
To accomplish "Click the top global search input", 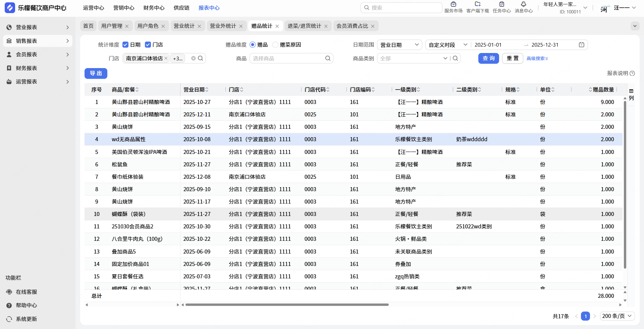I will 401,8.
